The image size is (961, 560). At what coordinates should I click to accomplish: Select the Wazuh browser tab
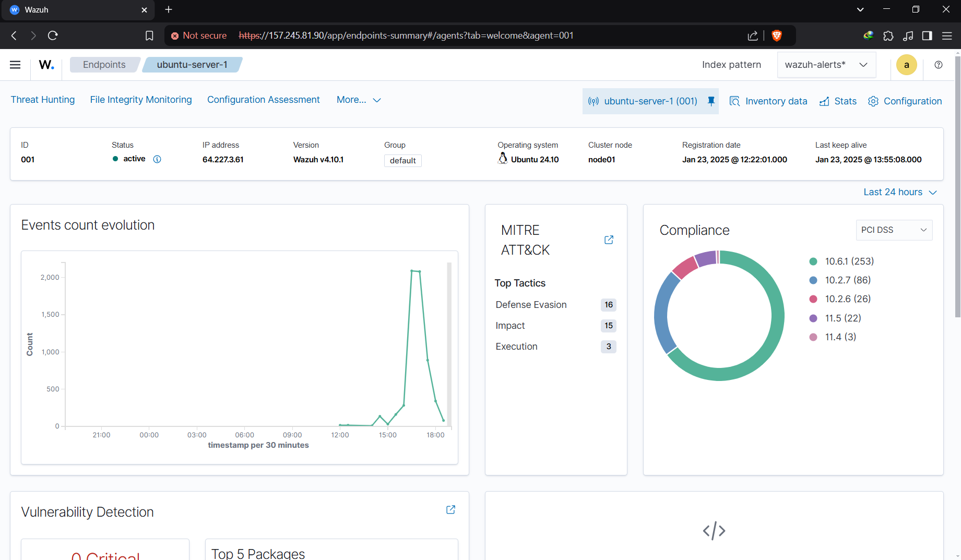coord(78,10)
